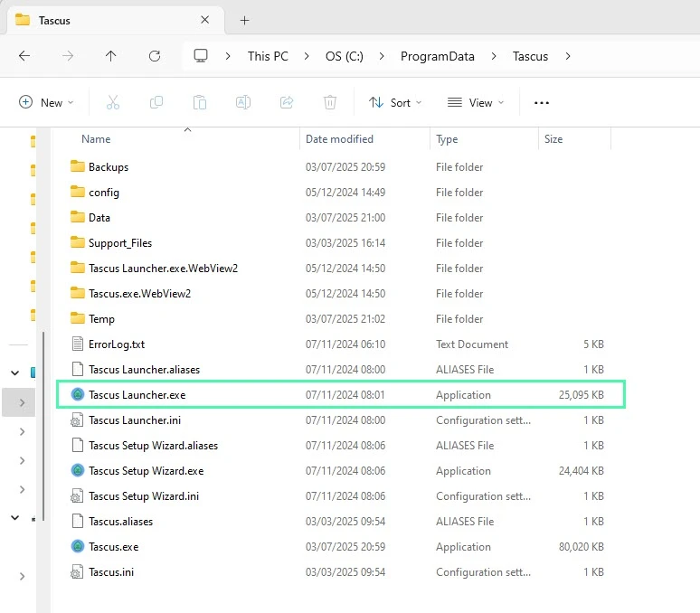Navigate to OS (C:) in address bar
This screenshot has height=613, width=700.
click(x=345, y=56)
